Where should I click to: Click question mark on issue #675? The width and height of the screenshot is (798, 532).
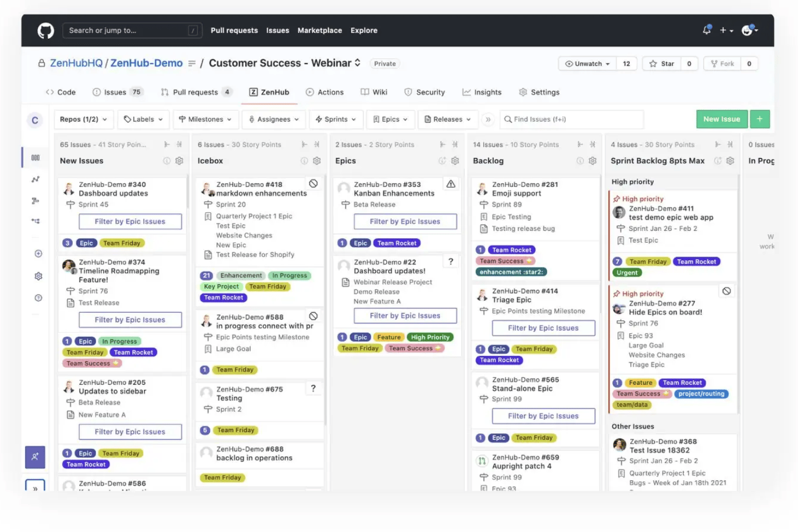click(x=313, y=388)
